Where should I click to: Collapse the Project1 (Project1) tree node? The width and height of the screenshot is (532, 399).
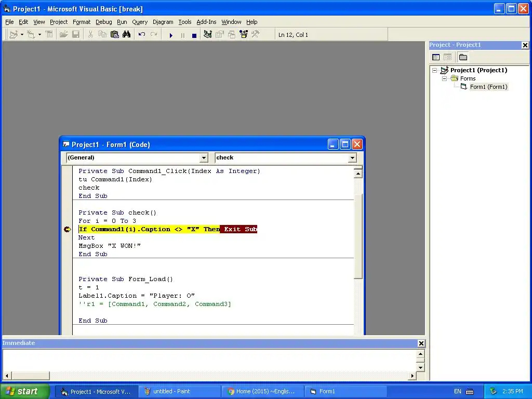[435, 70]
